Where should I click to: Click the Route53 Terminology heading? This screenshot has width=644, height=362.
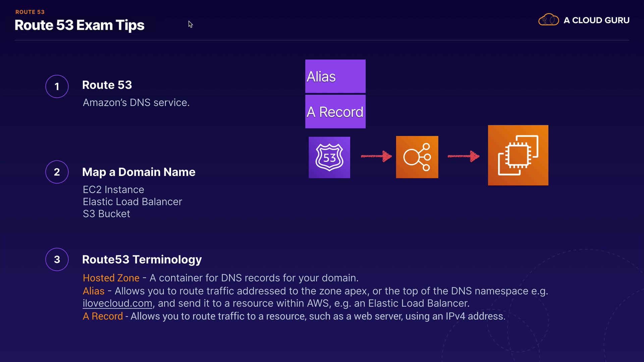[142, 259]
